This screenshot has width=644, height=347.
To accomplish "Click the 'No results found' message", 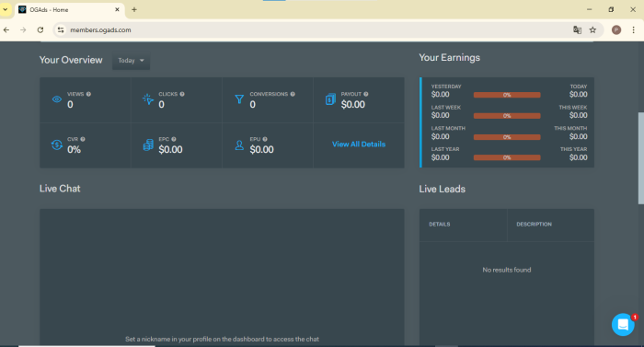I will pos(507,270).
